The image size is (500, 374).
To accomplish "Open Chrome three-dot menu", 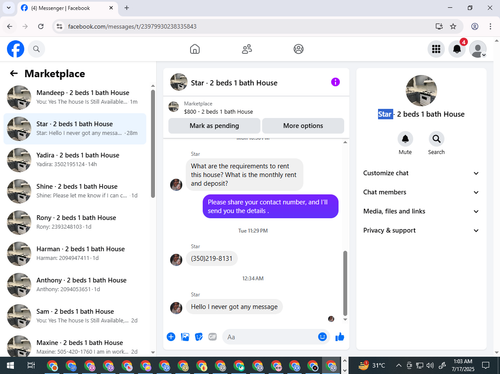I will click(490, 26).
